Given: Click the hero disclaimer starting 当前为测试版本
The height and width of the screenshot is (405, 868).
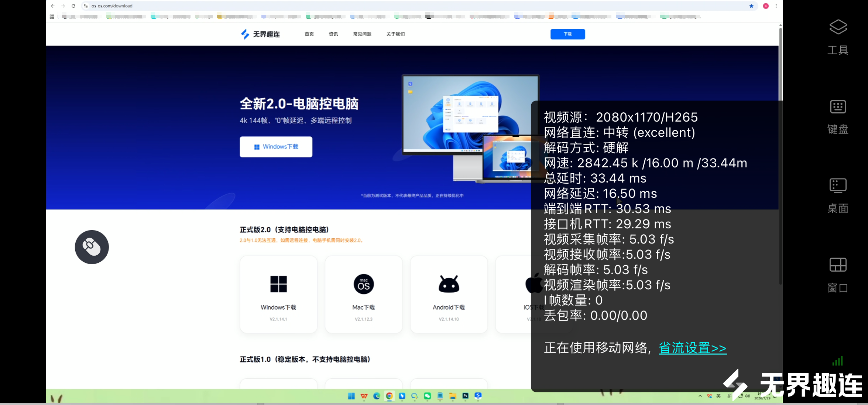Looking at the screenshot, I should click(x=412, y=195).
